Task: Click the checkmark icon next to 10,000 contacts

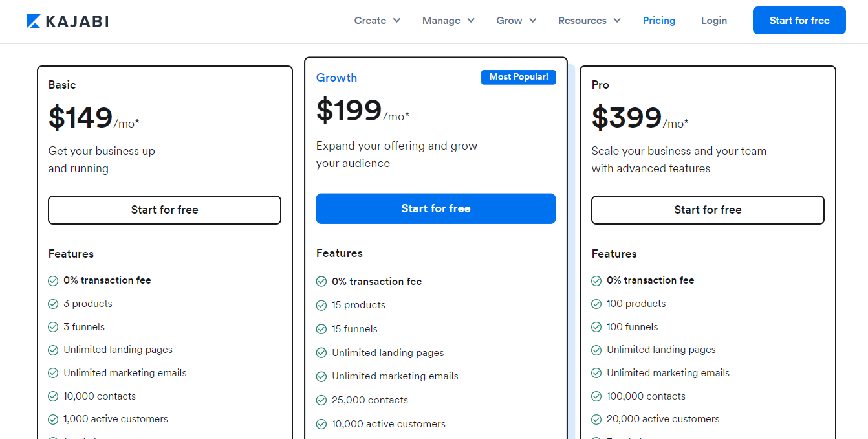Action: pos(53,396)
